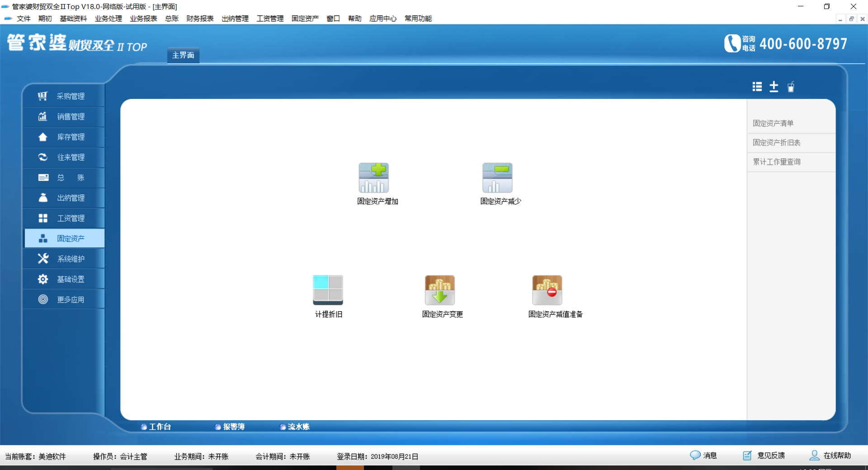Open the 常用功能 menu
The height and width of the screenshot is (470, 868).
[418, 19]
